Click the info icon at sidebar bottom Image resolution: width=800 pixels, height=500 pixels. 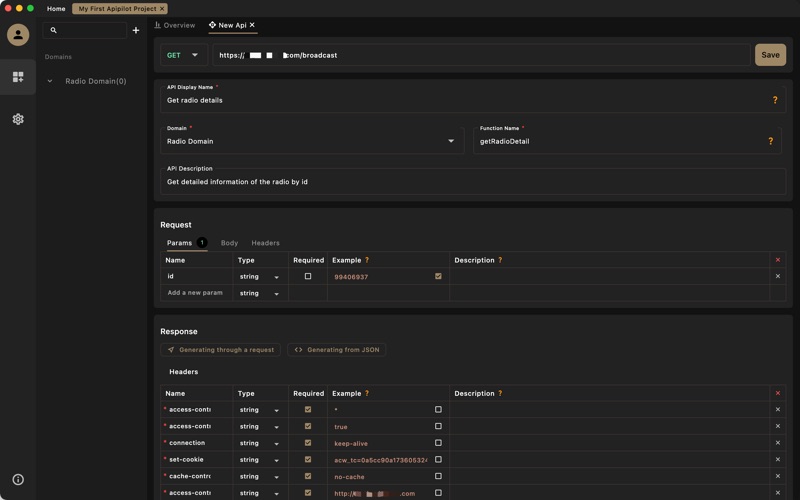18,480
